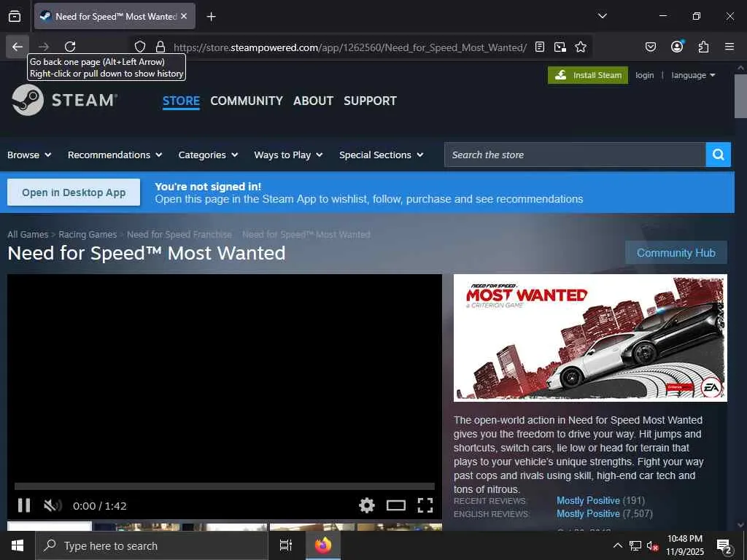Open the muted volume tray icon
The height and width of the screenshot is (560, 747).
pyautogui.click(x=653, y=545)
